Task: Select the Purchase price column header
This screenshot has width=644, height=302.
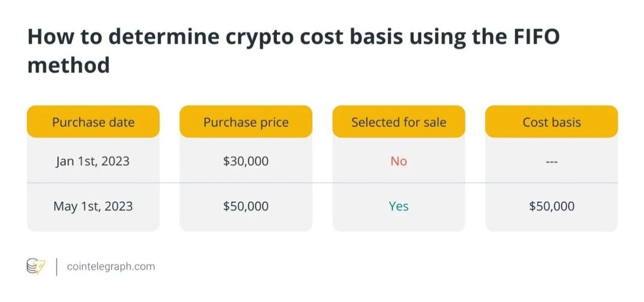Action: (246, 122)
